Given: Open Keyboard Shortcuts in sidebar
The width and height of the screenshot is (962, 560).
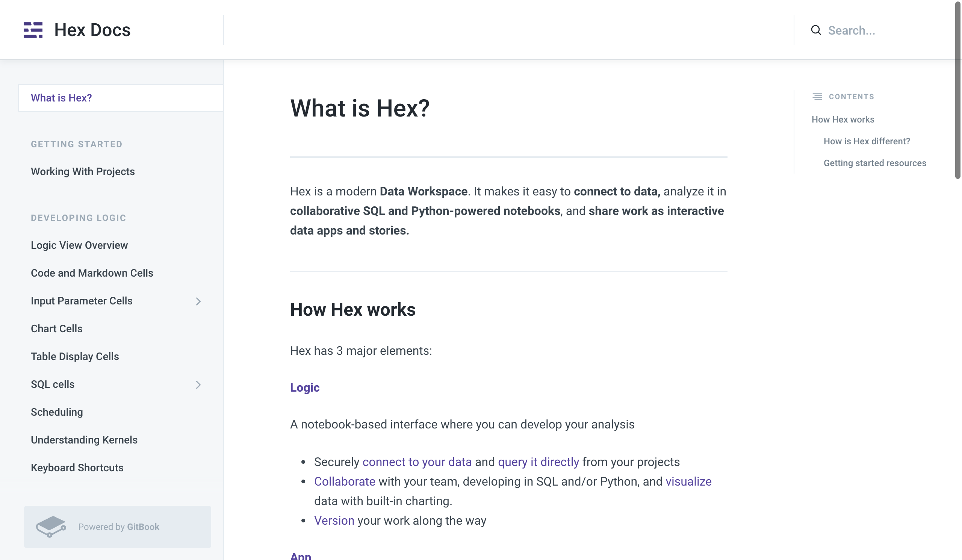Looking at the screenshot, I should [77, 468].
